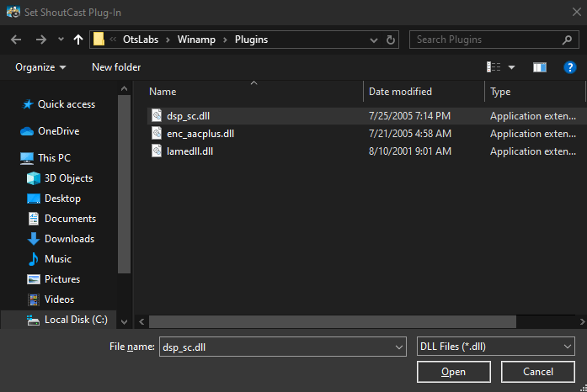Open the view options dropdown arrow

pos(511,67)
